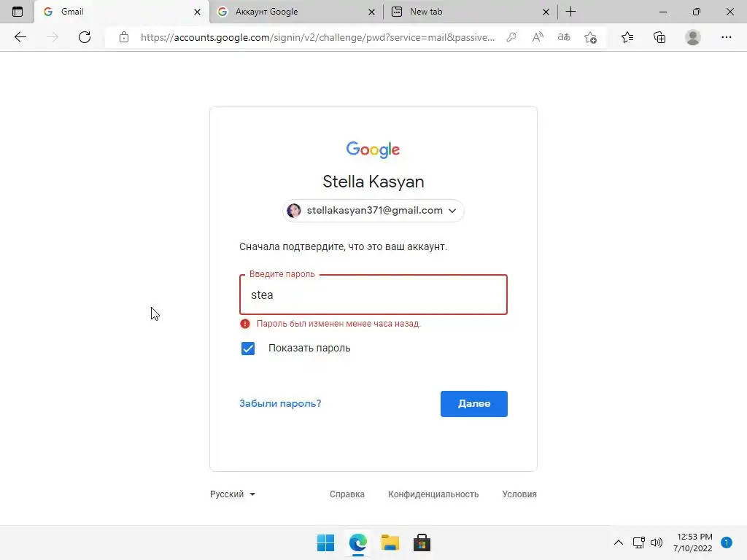Screen dimensions: 747x560
Task: Close the New tab tab
Action: 546,12
